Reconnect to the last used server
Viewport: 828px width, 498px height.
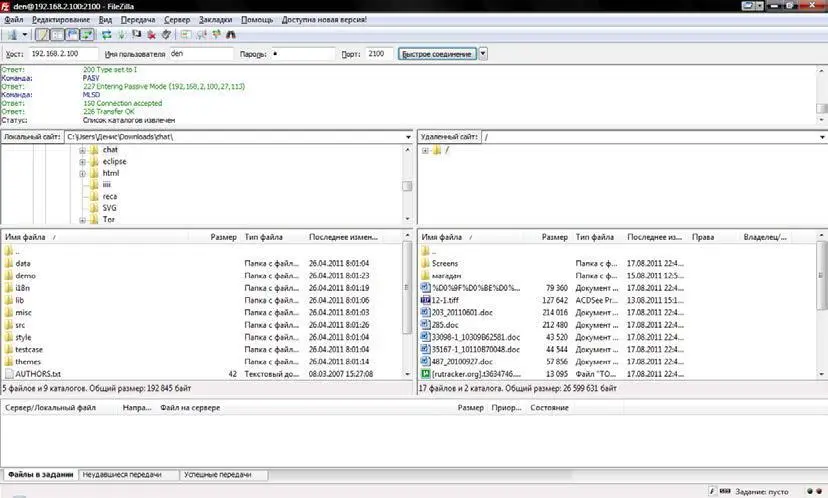pyautogui.click(x=166, y=35)
